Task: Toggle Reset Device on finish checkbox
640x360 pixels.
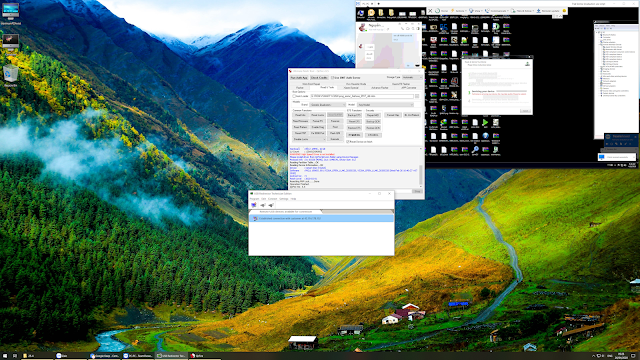Action: click(x=347, y=142)
